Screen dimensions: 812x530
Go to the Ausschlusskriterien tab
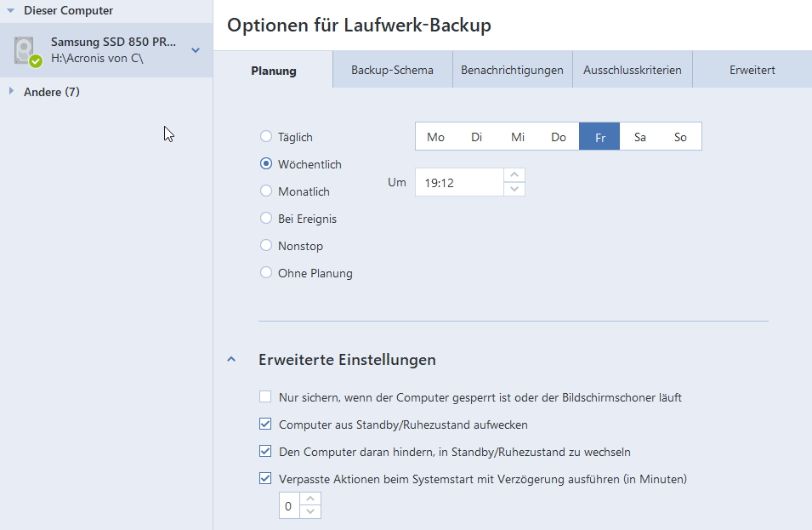[632, 71]
